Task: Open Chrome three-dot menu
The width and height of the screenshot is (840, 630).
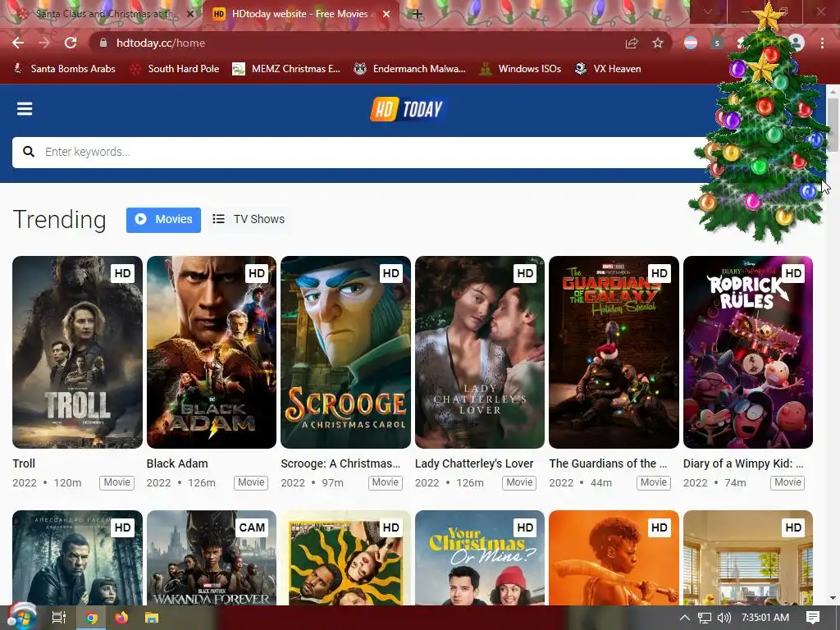Action: [x=822, y=43]
